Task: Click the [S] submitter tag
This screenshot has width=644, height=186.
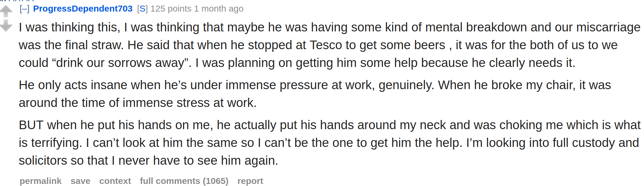Action: (x=142, y=9)
